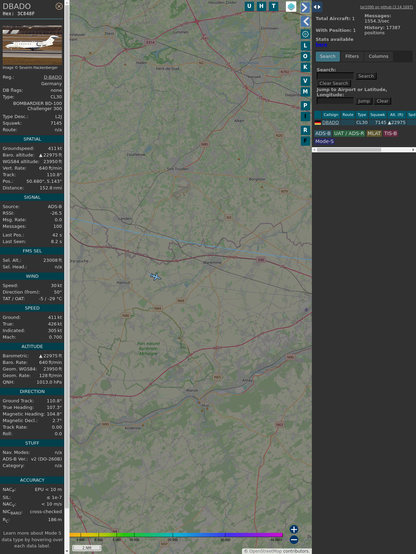Click the SIGNAL section header
Image resolution: width=416 pixels, height=554 pixels.
pos(32,198)
